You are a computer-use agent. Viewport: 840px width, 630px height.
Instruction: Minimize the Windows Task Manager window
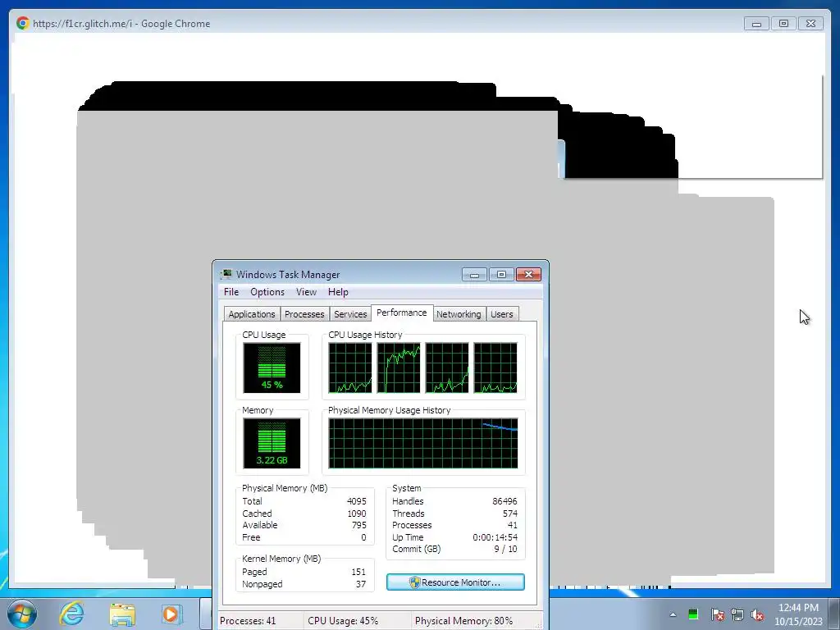click(474, 274)
